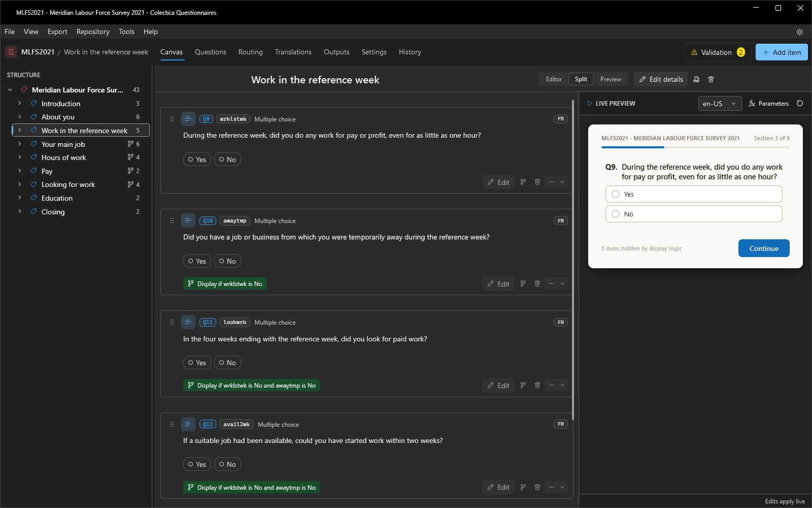The height and width of the screenshot is (508, 812).
Task: Expand the Looking for work section
Action: tap(20, 184)
